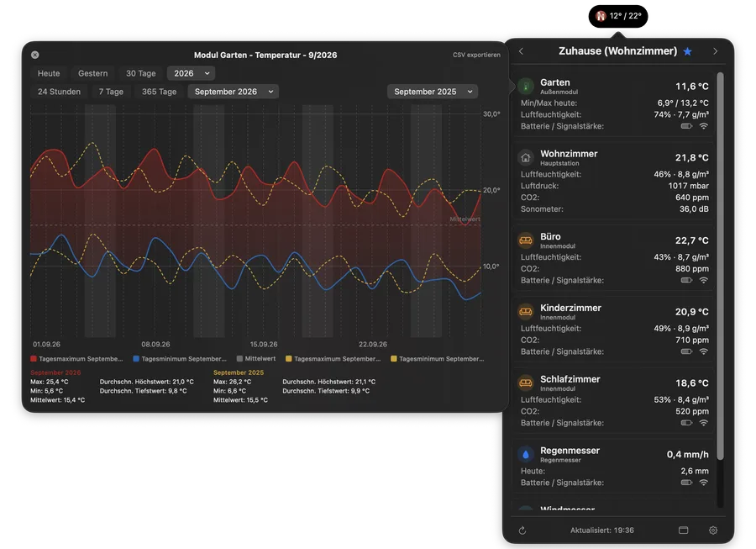Image resolution: width=756 pixels, height=549 pixels.
Task: Switch chart range to Heute
Action: [49, 73]
